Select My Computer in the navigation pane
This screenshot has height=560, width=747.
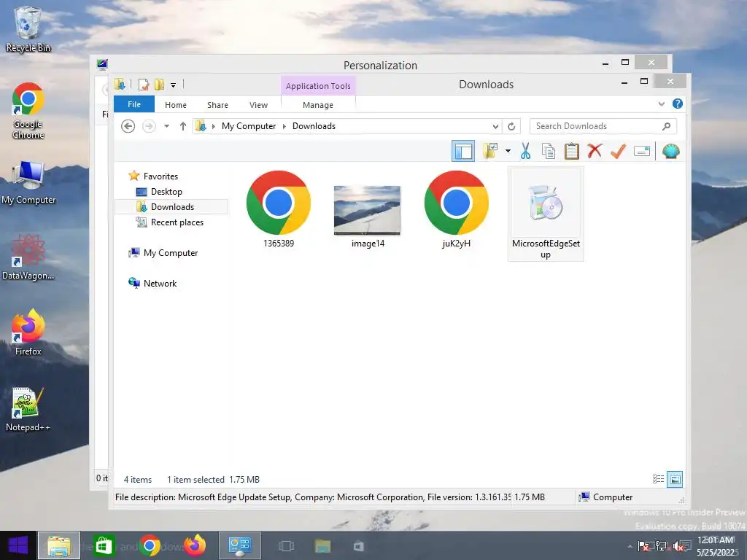click(171, 253)
